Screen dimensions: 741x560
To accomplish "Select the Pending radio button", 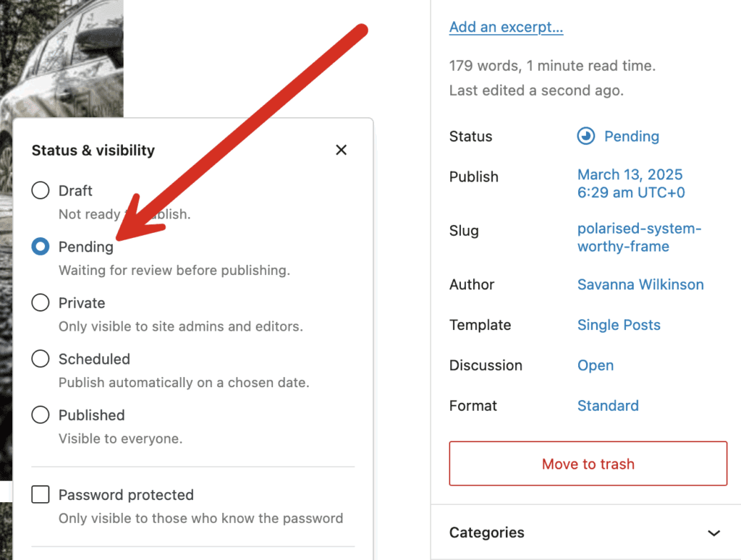I will point(41,247).
